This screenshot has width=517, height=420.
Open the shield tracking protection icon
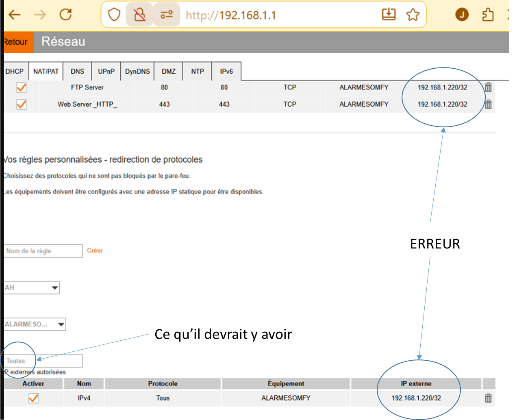point(114,15)
